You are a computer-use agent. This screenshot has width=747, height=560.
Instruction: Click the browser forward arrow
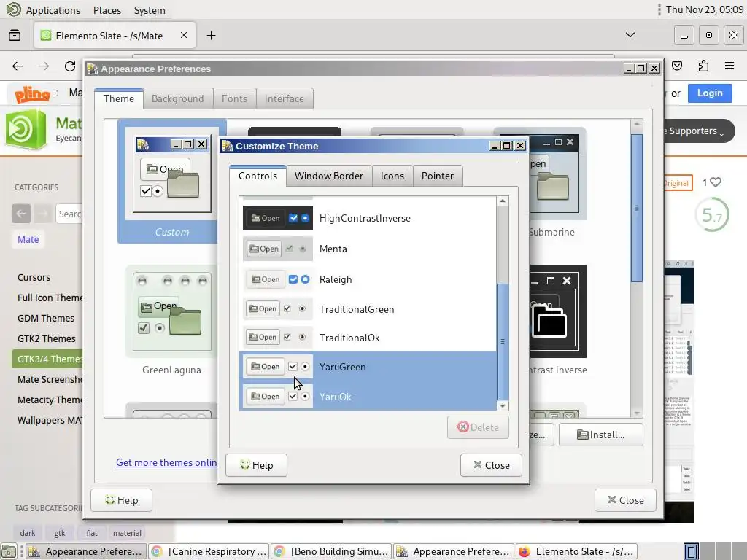coord(44,66)
